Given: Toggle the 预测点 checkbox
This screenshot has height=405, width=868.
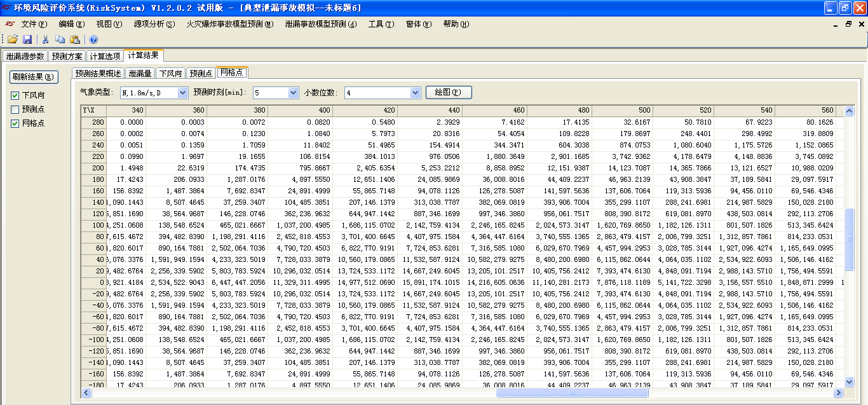Looking at the screenshot, I should tap(15, 109).
